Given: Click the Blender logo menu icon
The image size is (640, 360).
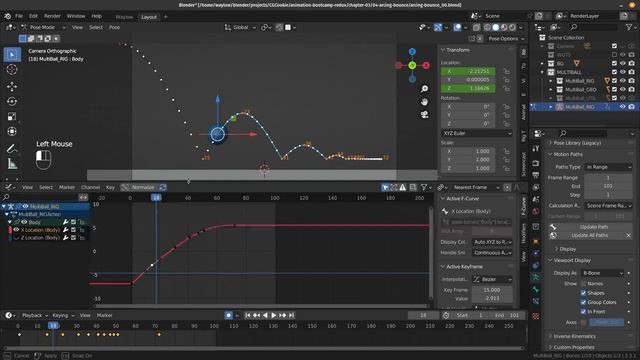Looking at the screenshot, I should (x=7, y=16).
